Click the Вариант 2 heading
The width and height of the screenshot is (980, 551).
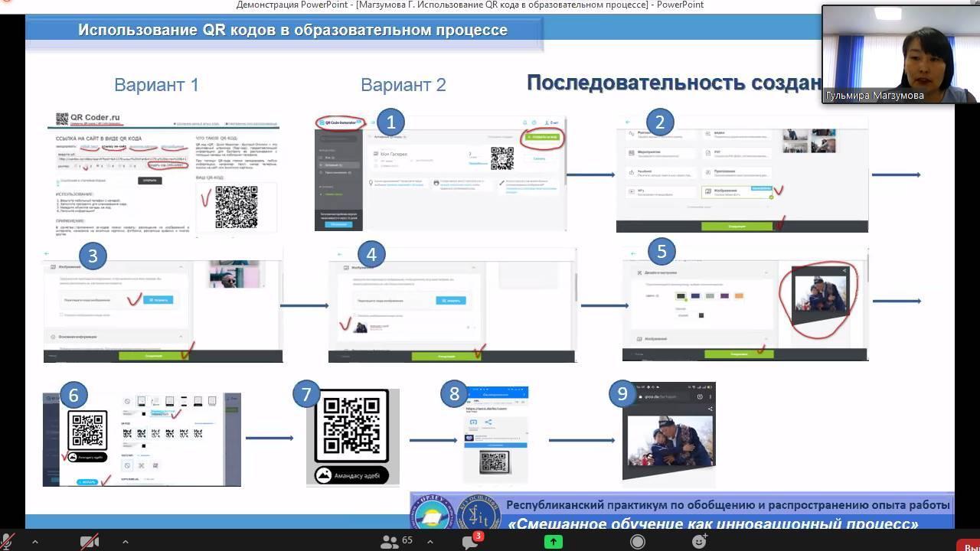tap(403, 85)
